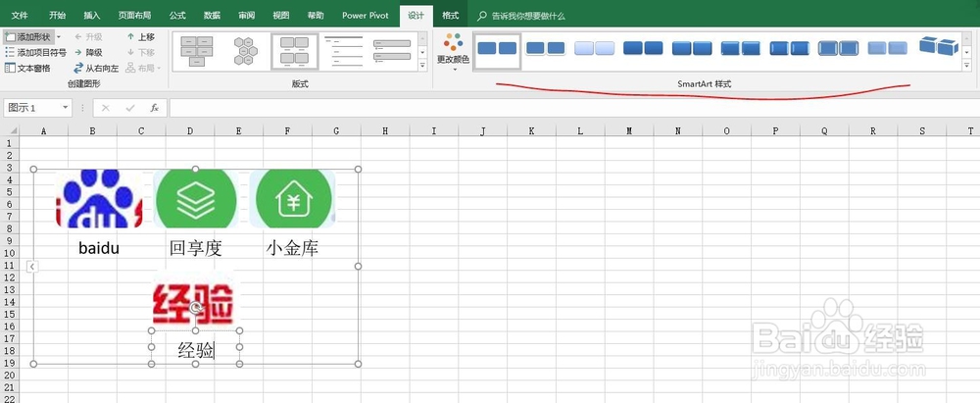Click the formula bar cancel (X) icon
The width and height of the screenshot is (980, 403).
click(106, 108)
